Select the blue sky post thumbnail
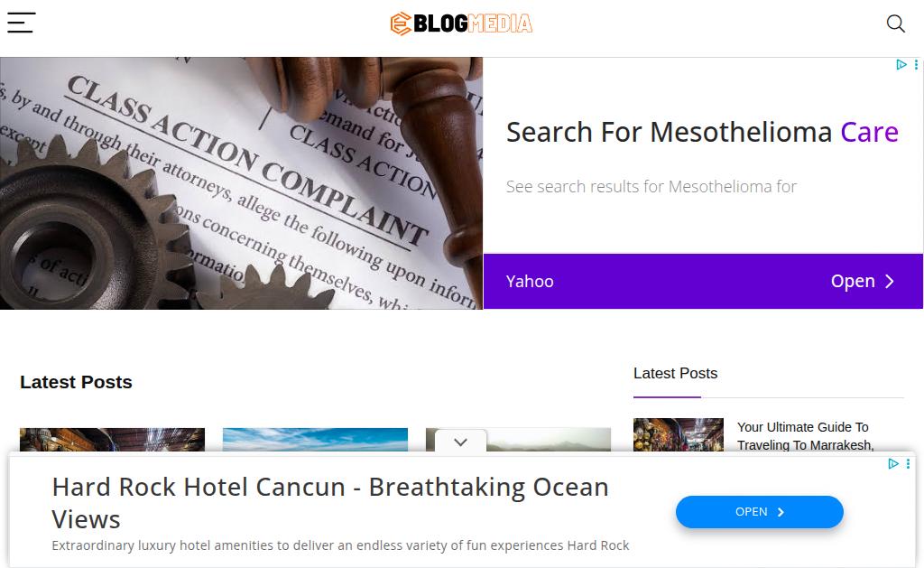Viewport: 924px width, 568px height. (315, 440)
